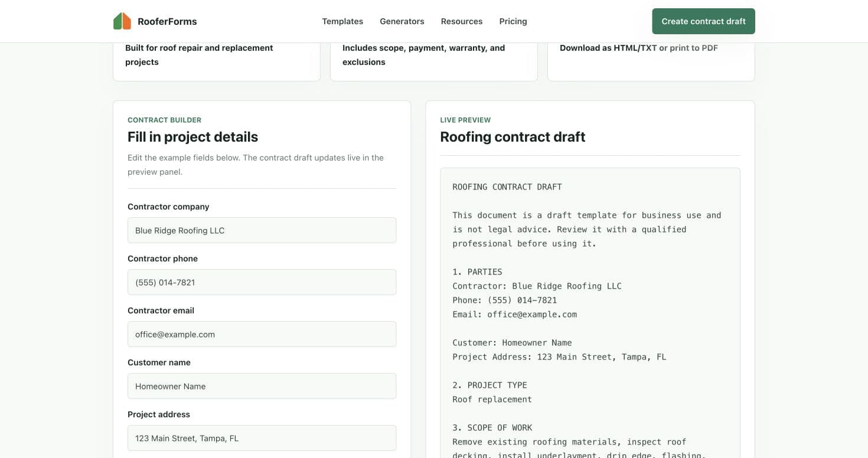Click the draft template disclaimer paragraph
868x458 pixels.
587,229
